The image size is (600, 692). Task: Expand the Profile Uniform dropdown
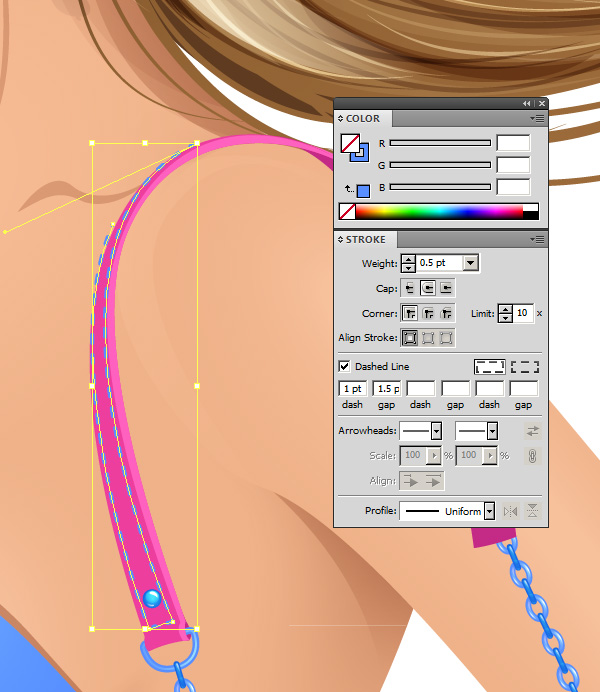[489, 511]
